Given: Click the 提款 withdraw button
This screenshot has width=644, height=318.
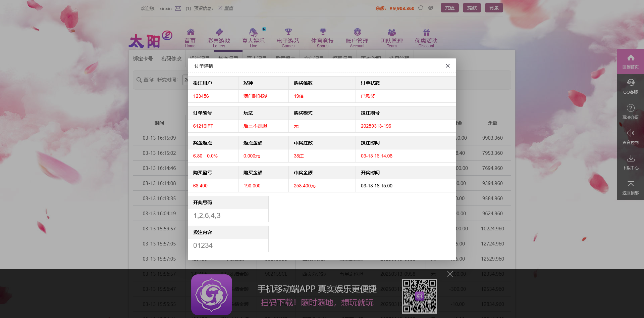Looking at the screenshot, I should (x=472, y=8).
